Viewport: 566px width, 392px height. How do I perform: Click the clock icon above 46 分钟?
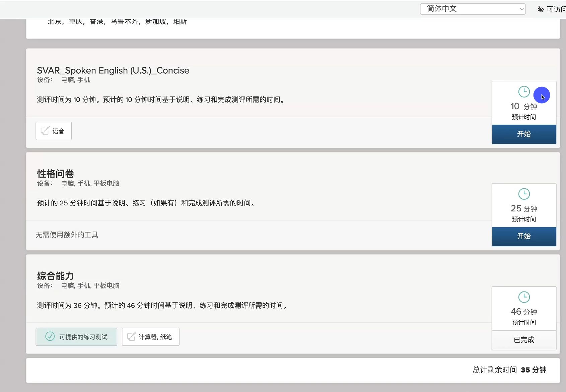[524, 297]
